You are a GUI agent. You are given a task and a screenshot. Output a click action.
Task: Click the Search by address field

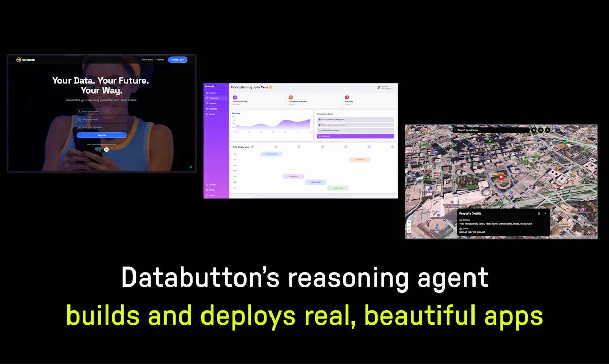coord(491,130)
